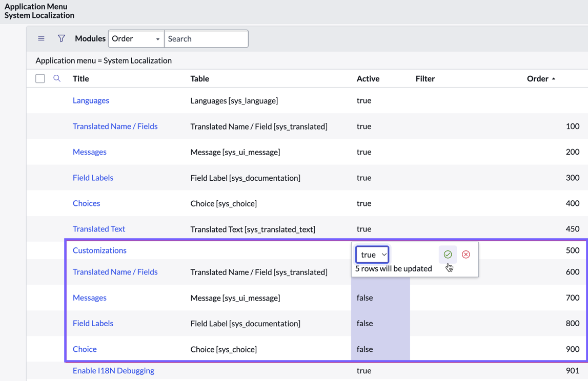Screen dimensions: 588x381
Task: Open the list hamburger menu icon
Action: [x=41, y=38]
